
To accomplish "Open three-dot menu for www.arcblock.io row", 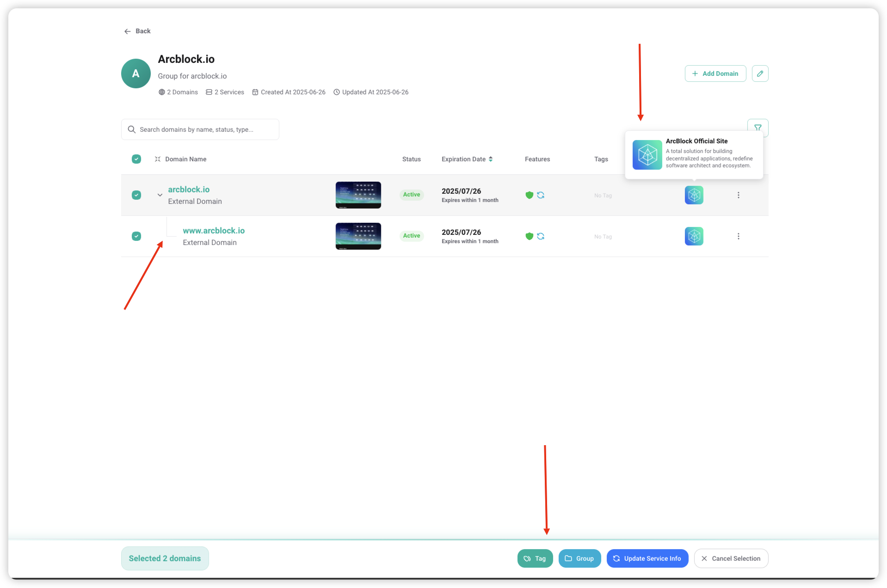I will tap(738, 236).
